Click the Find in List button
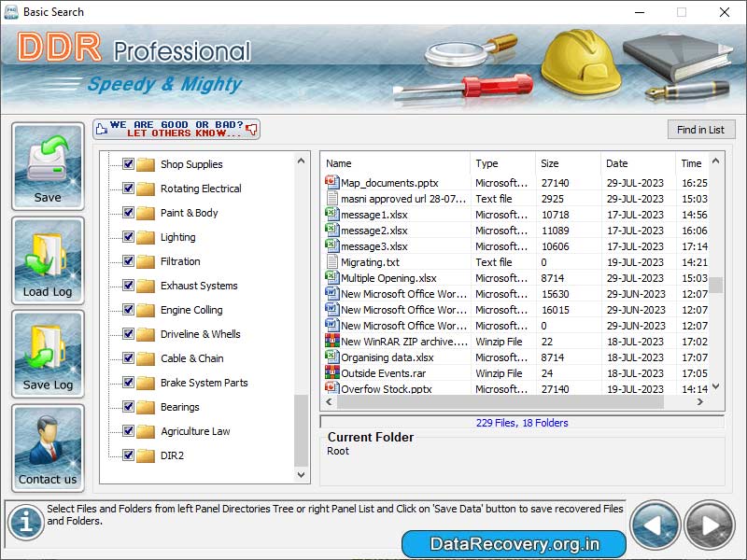This screenshot has height=560, width=747. coord(701,129)
